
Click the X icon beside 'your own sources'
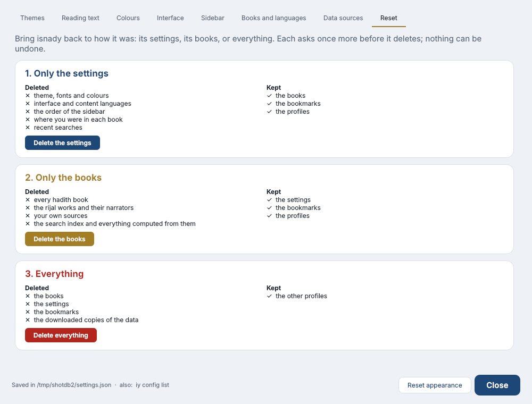coord(28,216)
